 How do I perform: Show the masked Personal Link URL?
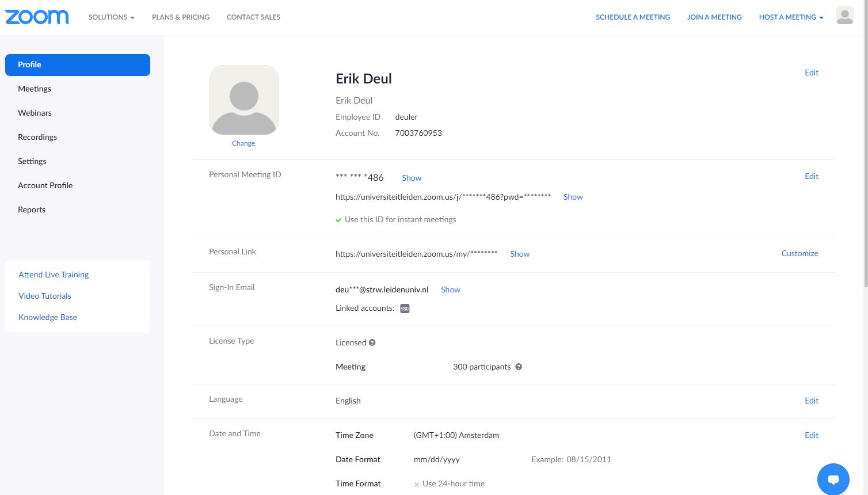tap(519, 254)
